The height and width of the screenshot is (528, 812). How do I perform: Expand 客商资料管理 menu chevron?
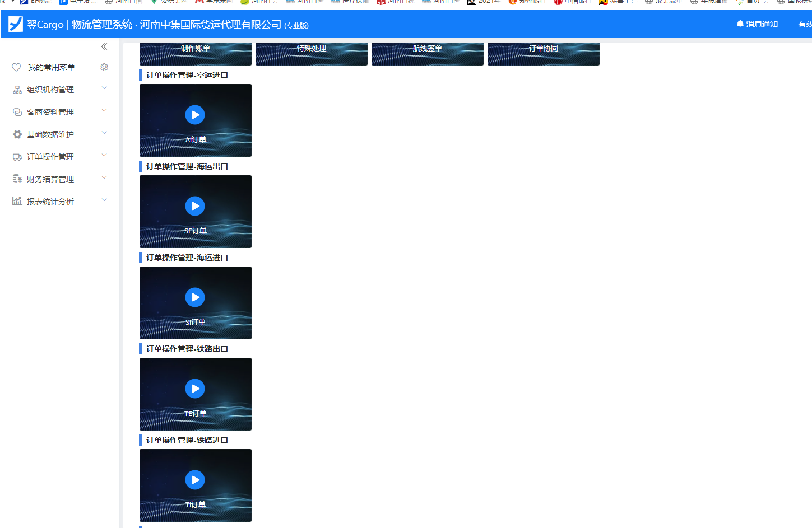(104, 110)
